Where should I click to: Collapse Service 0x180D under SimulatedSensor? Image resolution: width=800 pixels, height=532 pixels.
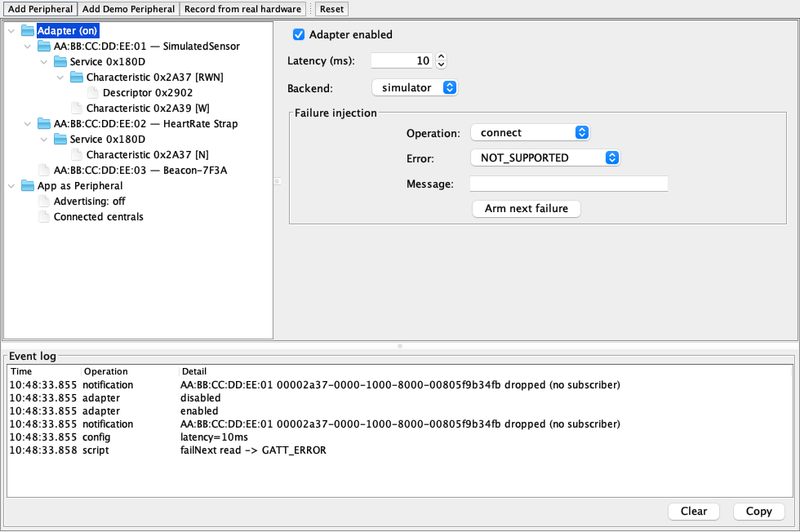44,62
